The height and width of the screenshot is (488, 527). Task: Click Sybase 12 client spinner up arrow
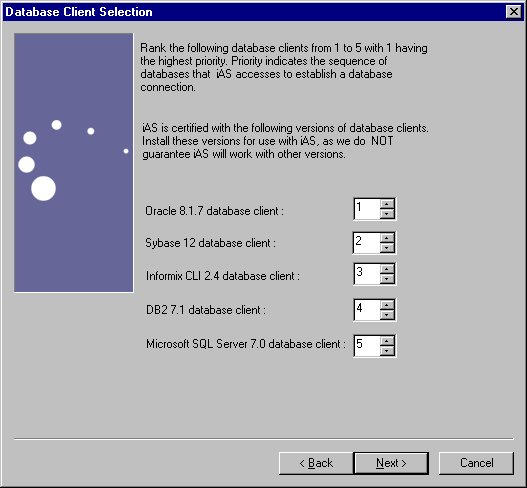click(387, 238)
